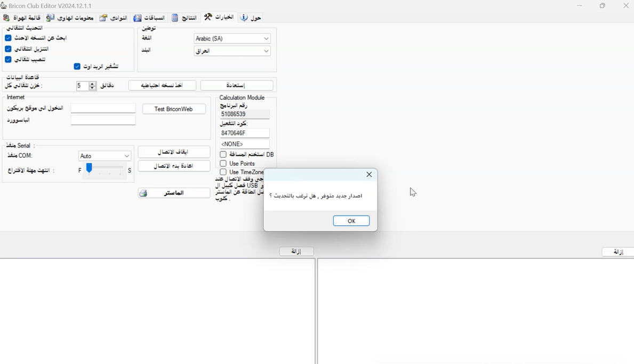Toggle automatic download checkbox (التنزيل التلقائي)
The width and height of the screenshot is (634, 364).
9,48
